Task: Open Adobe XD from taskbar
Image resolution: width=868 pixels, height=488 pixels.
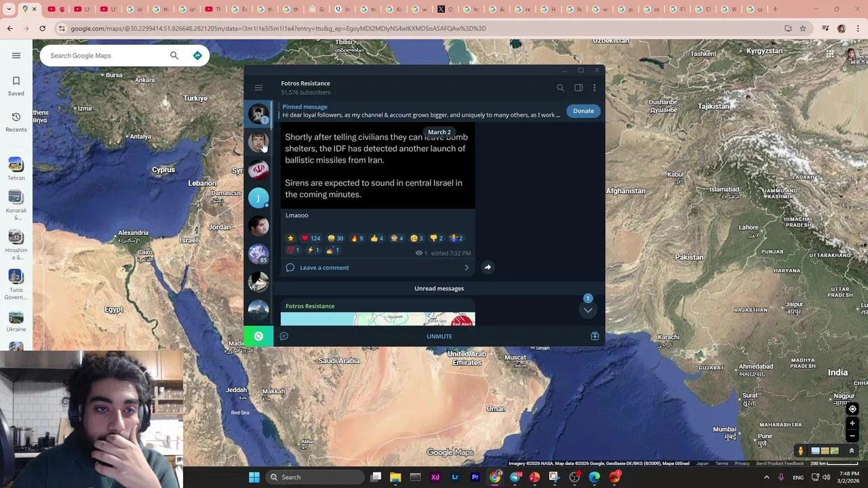Action: [x=435, y=477]
